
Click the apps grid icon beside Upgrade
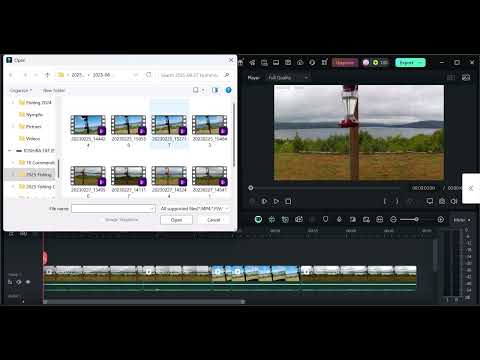324,63
